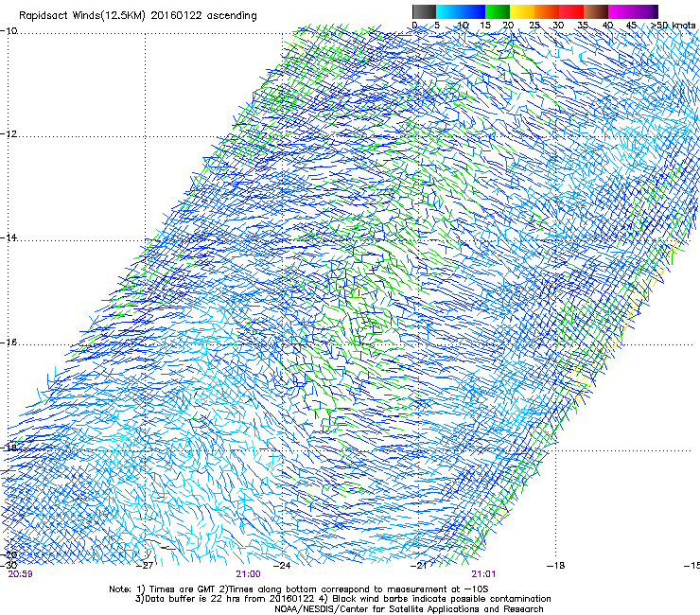This screenshot has width=700, height=615.
Task: Click the '-14' latitude label on left axis
Action: [x=9, y=237]
